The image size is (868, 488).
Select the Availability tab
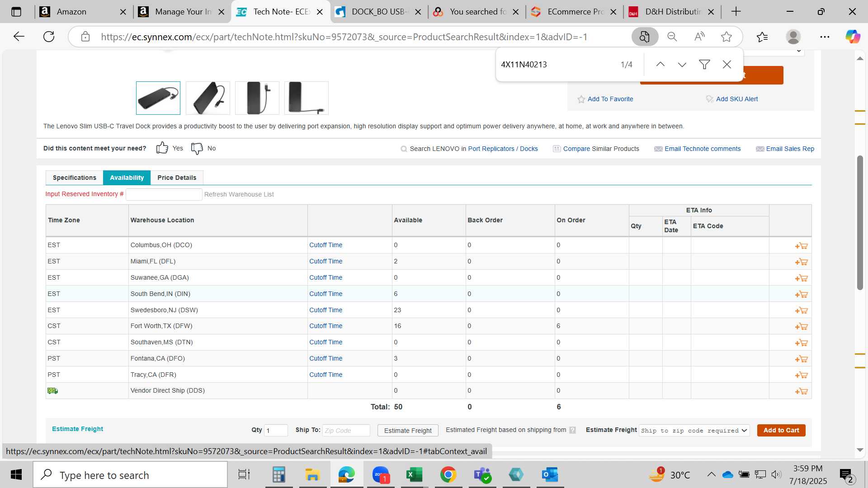[x=127, y=178]
